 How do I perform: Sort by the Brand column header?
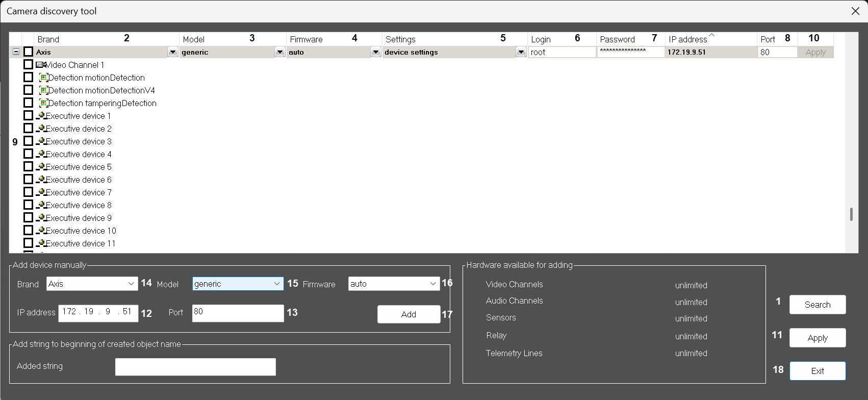coord(106,39)
